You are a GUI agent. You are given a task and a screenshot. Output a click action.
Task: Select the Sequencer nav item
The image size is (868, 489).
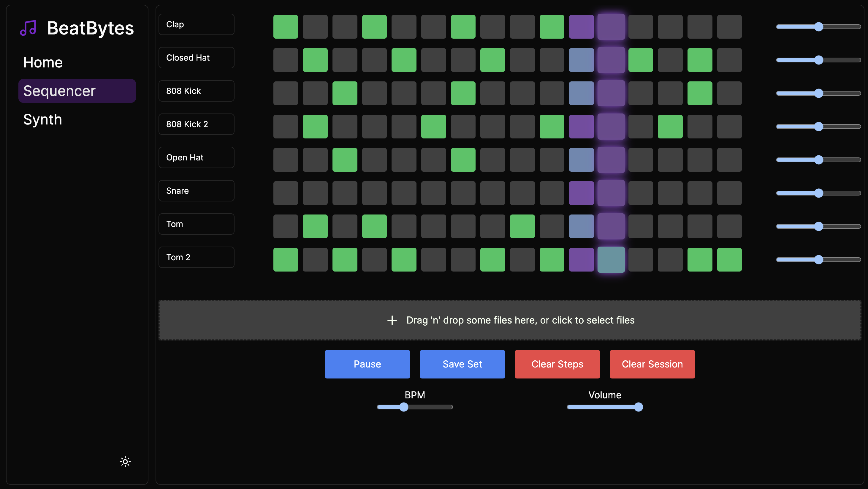(x=77, y=91)
